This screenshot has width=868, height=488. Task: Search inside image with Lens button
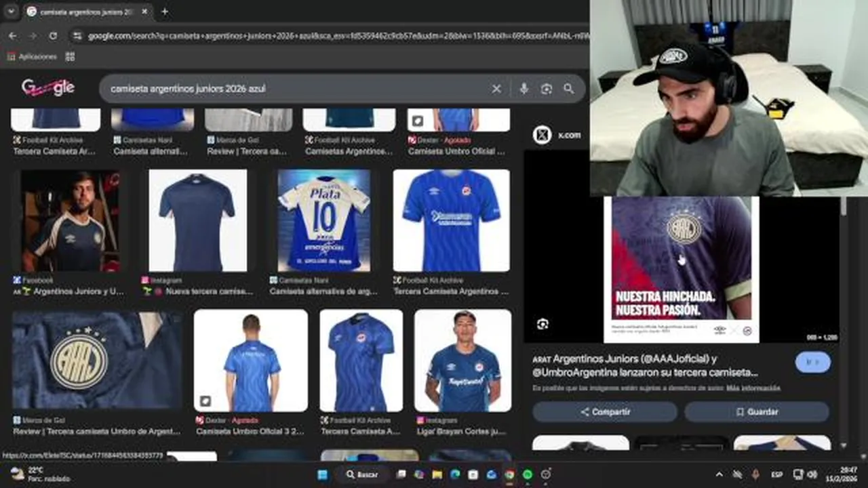pos(542,324)
